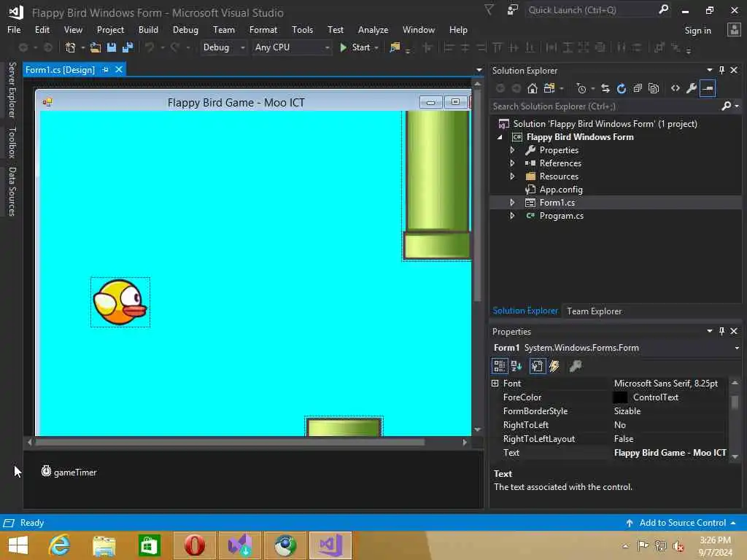Select the gameTimer component in the tray
The width and height of the screenshot is (747, 560).
coord(69,472)
